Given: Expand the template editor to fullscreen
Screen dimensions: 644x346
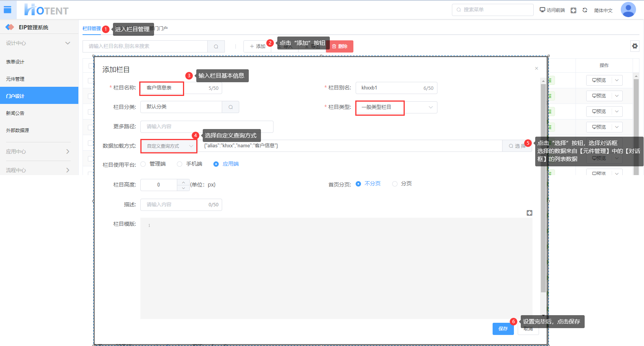Looking at the screenshot, I should coord(529,213).
